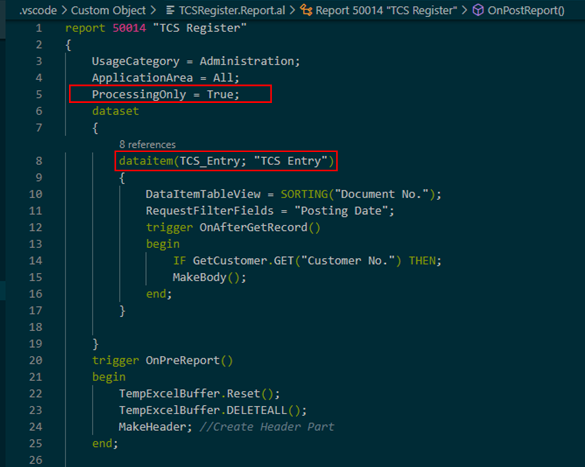Select OnPostReport() breadcrumb symbol
The image size is (585, 467).
[x=526, y=10]
